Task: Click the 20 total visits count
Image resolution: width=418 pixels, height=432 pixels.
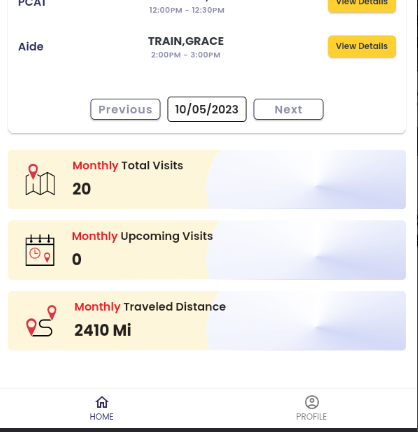Action: tap(82, 189)
